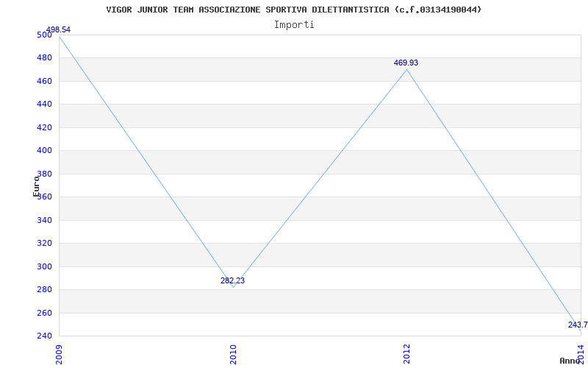Click the Anno x-axis title
Screen dimensions: 588x368
[x=570, y=361]
